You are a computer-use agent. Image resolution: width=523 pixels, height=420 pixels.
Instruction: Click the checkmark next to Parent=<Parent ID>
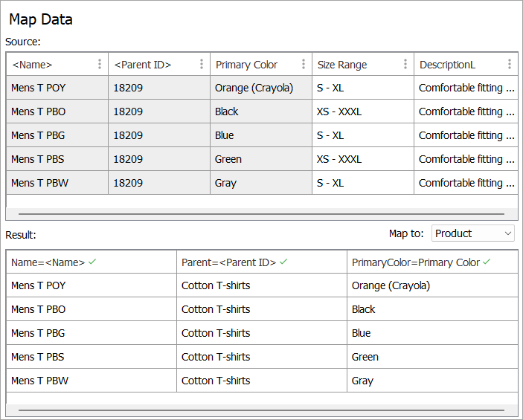coord(283,262)
